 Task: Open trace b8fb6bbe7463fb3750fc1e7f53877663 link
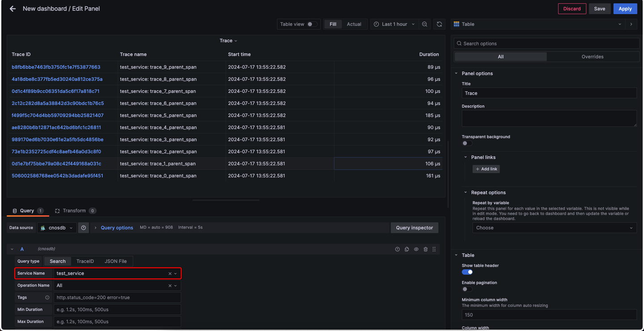pyautogui.click(x=56, y=67)
